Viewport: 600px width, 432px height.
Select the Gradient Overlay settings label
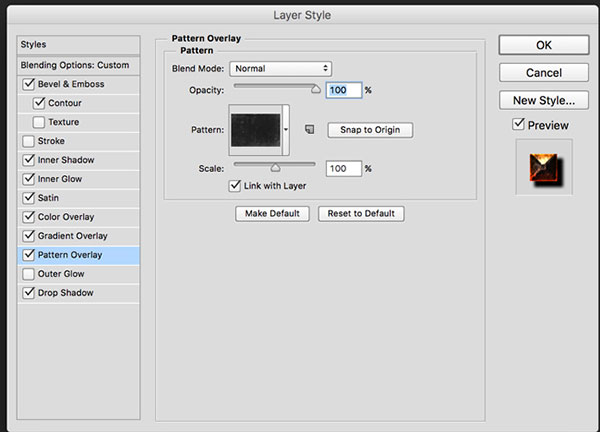click(72, 236)
